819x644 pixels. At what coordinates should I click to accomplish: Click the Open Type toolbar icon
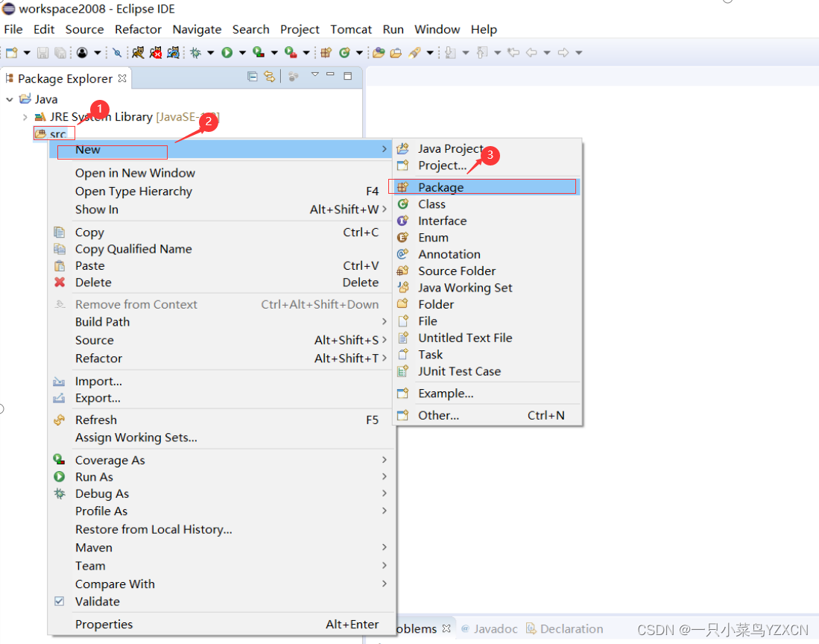click(x=379, y=53)
